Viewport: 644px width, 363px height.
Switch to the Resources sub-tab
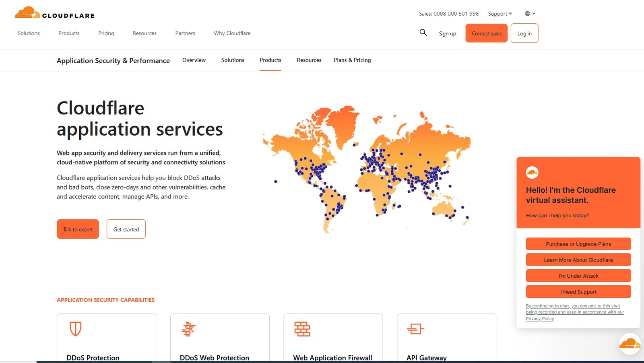point(309,60)
